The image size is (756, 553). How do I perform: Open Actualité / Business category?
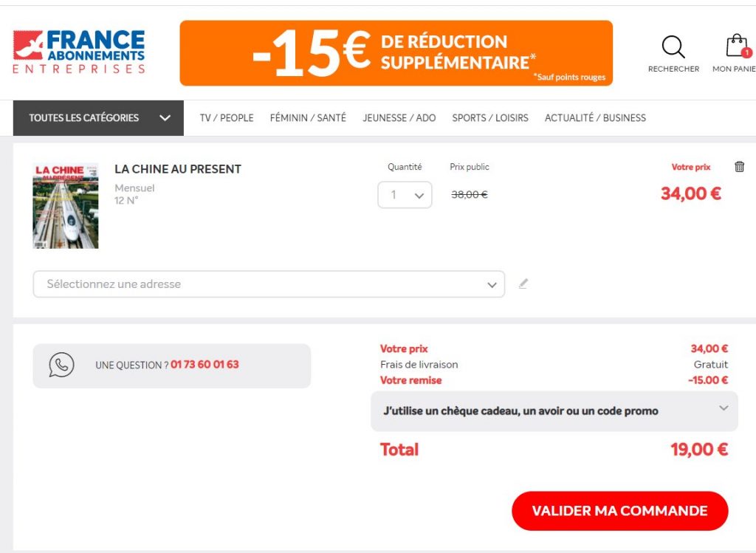click(x=595, y=118)
